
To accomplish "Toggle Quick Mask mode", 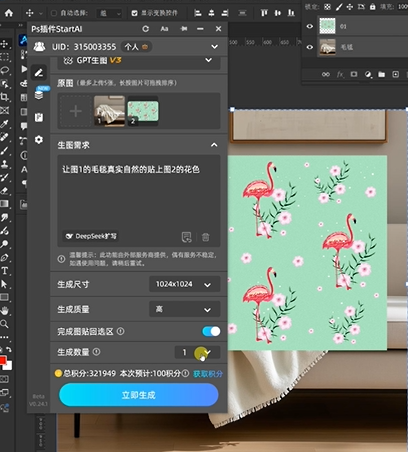I will 5,379.
